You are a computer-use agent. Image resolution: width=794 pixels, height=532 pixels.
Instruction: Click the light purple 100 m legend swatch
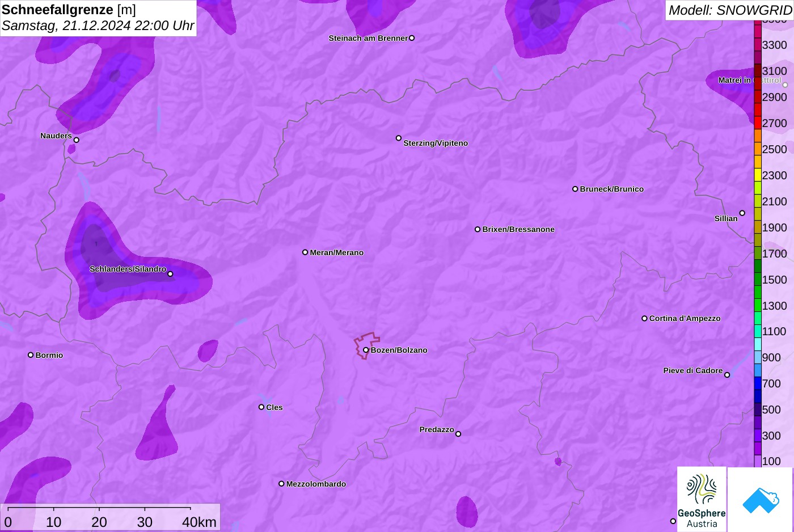(x=758, y=461)
